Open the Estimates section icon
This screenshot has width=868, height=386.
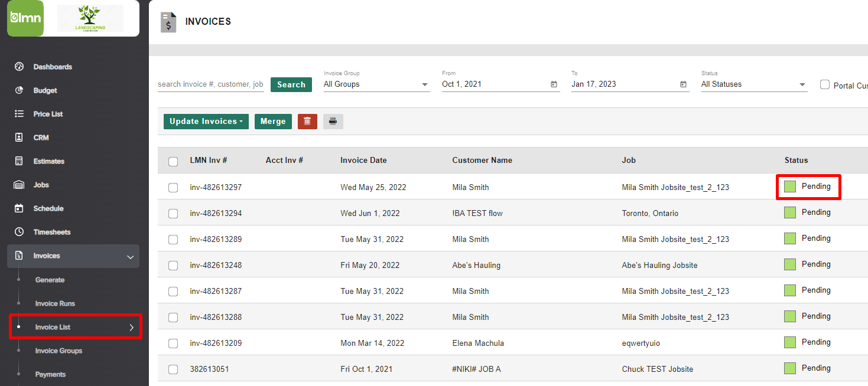[17, 161]
